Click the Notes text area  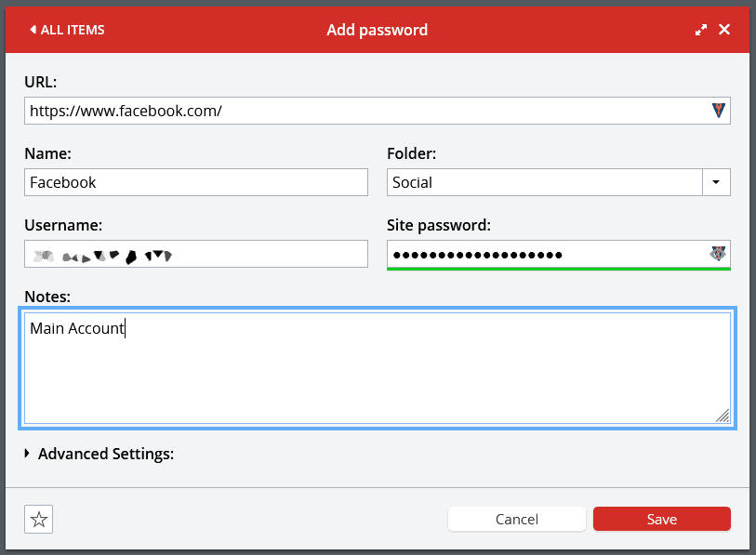pos(378,368)
